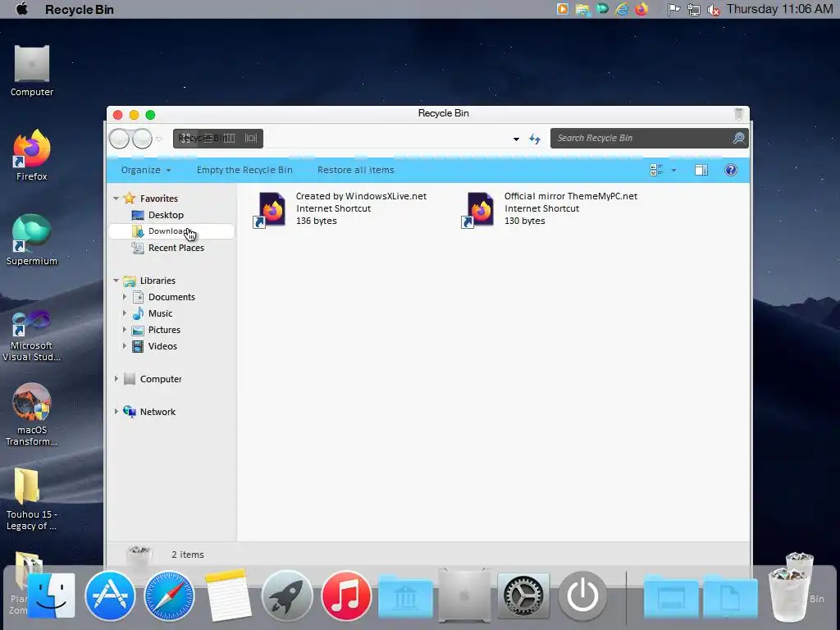Refresh the Recycle Bin location
This screenshot has width=840, height=630.
pos(535,139)
